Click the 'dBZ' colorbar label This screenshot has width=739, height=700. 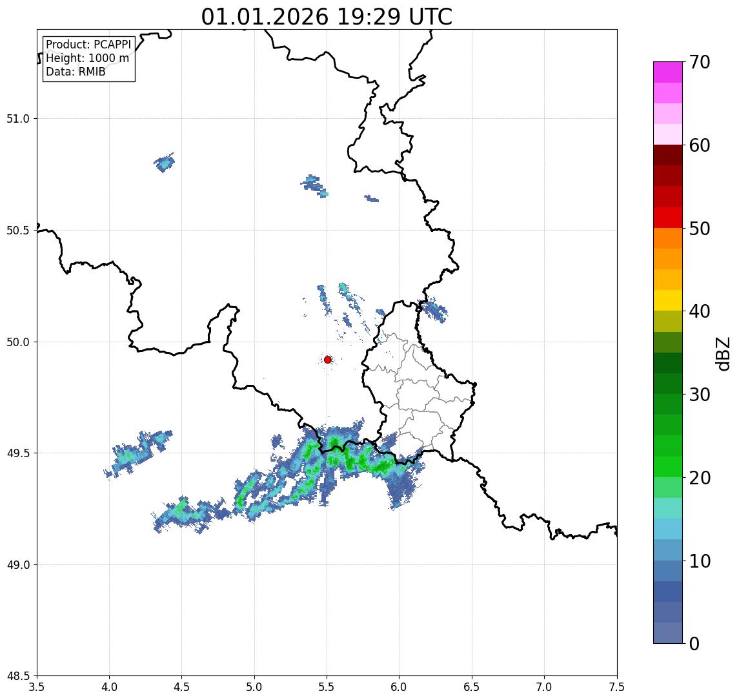722,354
